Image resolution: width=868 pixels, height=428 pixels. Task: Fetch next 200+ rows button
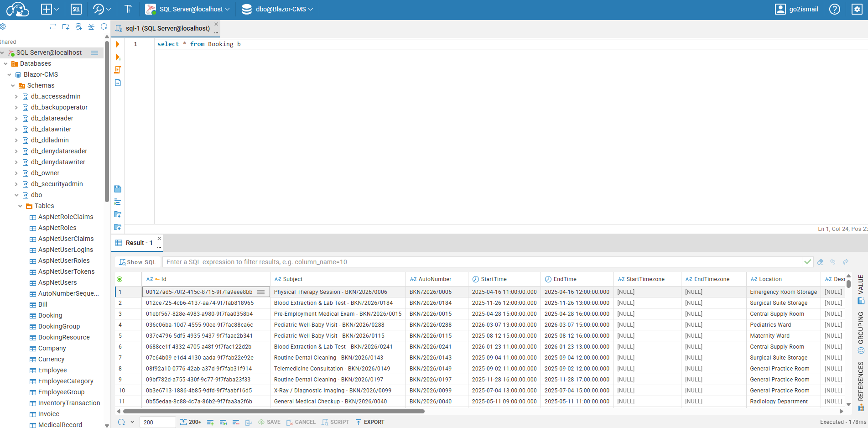click(x=191, y=422)
